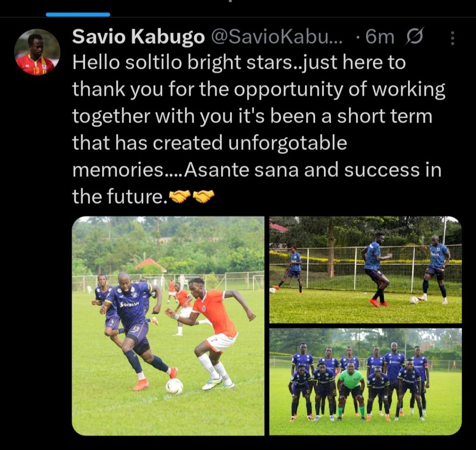Click the 'Asante sana' line of the post

coord(257,170)
